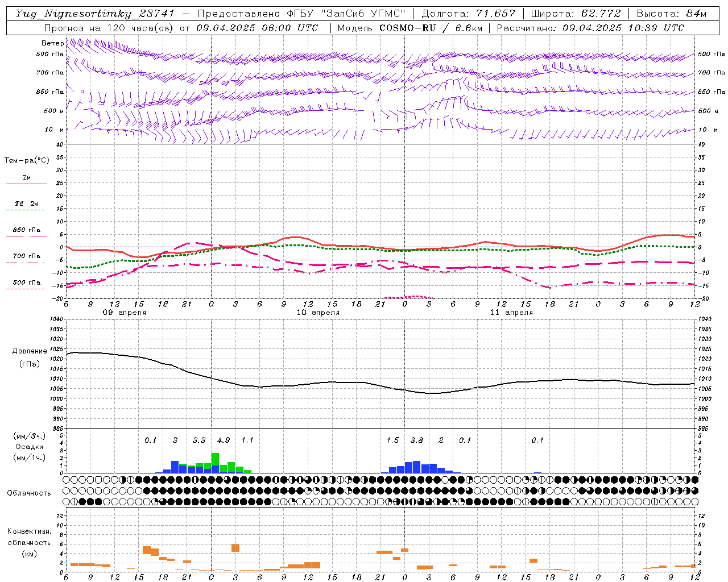
Task: Click the 3.3 precipitation total
Action: click(199, 440)
